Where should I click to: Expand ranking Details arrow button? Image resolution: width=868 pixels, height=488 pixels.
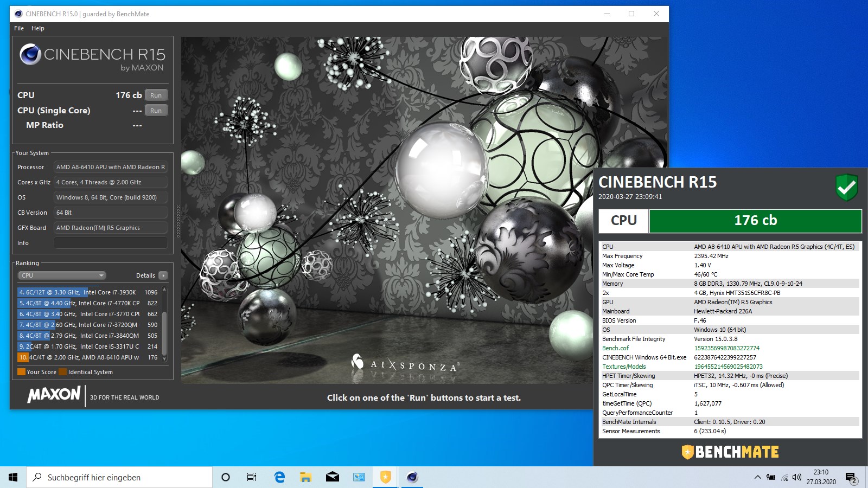click(163, 275)
